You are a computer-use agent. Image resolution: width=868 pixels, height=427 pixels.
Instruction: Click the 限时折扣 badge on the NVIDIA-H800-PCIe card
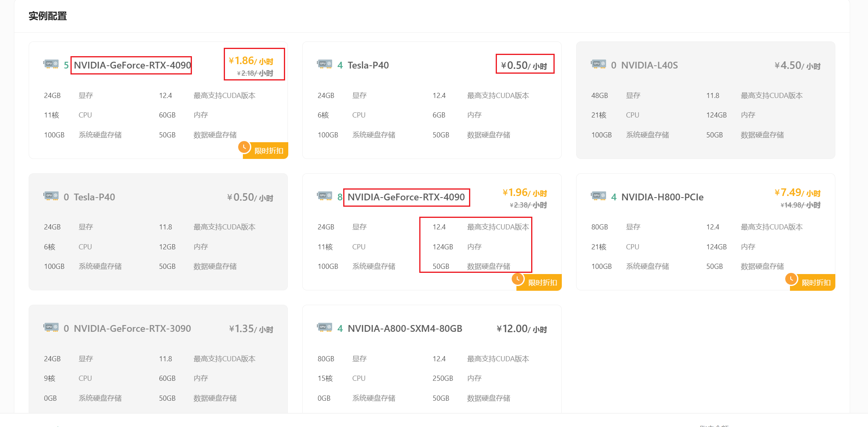pyautogui.click(x=812, y=282)
